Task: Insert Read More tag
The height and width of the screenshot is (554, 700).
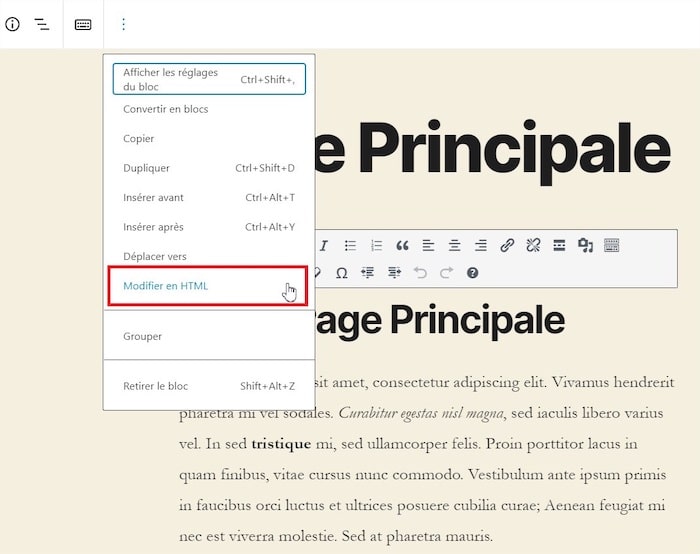Action: [x=559, y=245]
